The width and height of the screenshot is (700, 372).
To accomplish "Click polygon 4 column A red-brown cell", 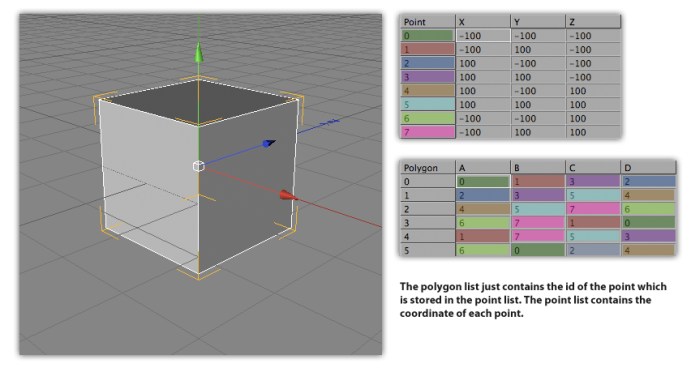I will [x=483, y=237].
